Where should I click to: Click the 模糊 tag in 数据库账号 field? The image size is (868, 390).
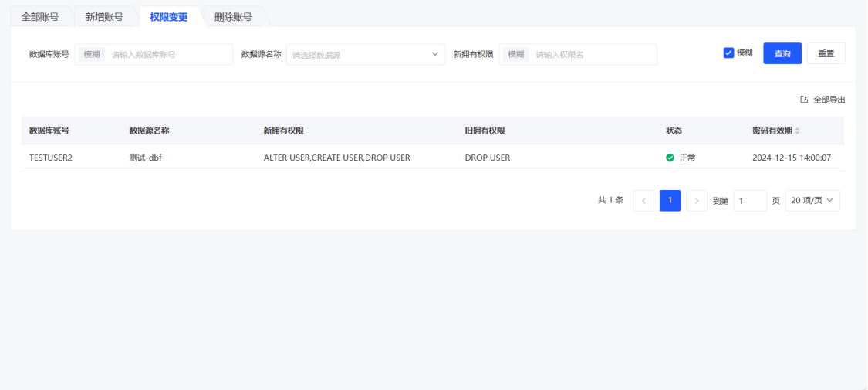[92, 54]
